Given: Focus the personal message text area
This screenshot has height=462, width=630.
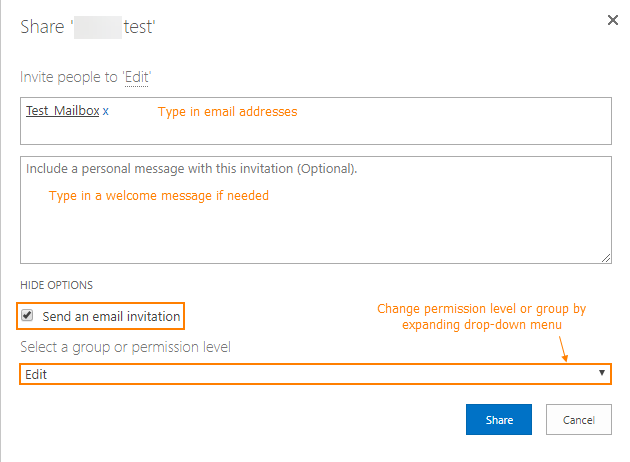Looking at the screenshot, I should (x=316, y=210).
